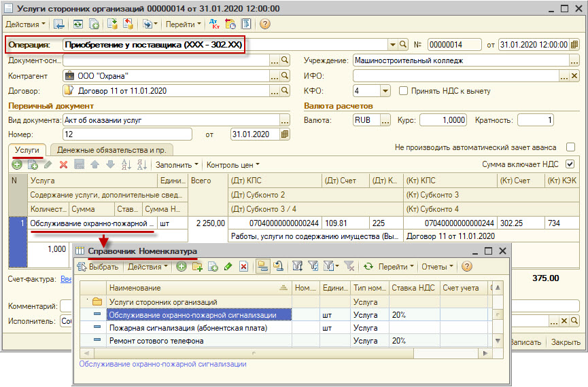
Task: Toggle 'Сумма включает НДС' checkbox
Action: pos(570,164)
